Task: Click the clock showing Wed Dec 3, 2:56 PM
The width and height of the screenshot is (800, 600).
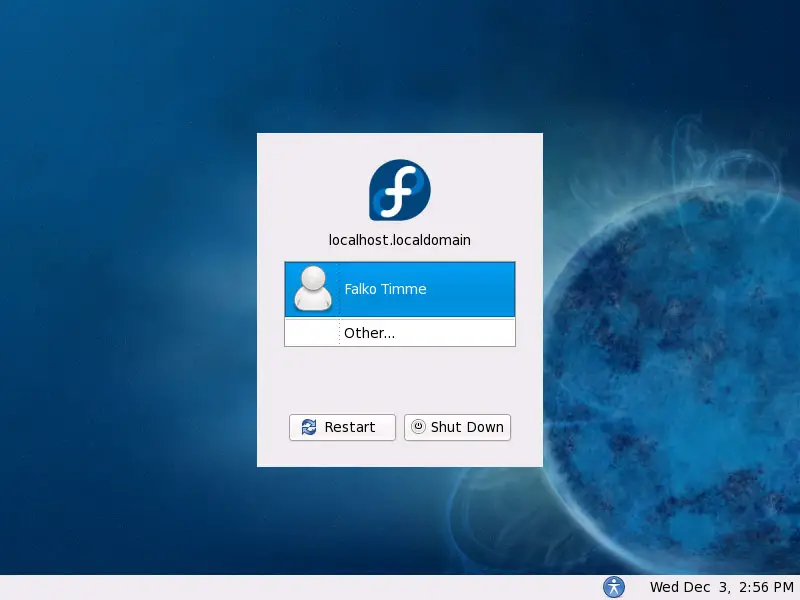Action: [721, 587]
